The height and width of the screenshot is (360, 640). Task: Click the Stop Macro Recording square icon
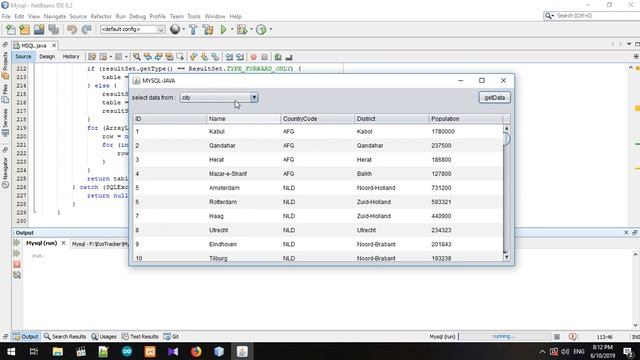(x=264, y=57)
